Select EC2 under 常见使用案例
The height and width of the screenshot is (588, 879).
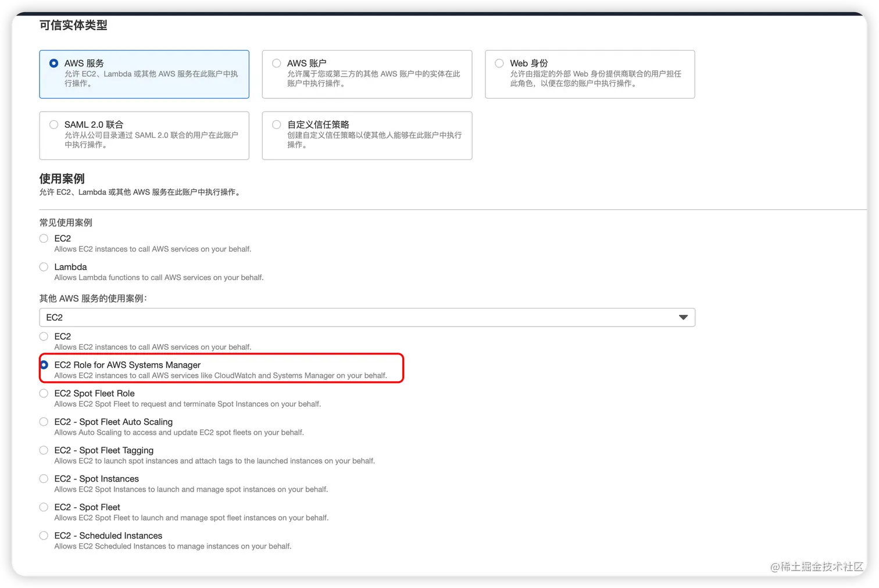[x=44, y=238]
